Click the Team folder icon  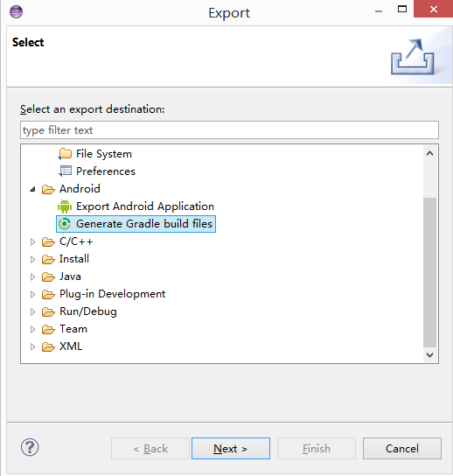click(48, 329)
